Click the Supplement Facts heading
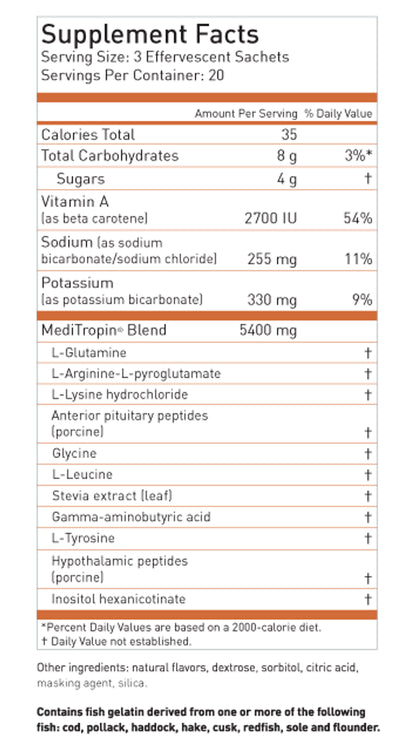 150,35
